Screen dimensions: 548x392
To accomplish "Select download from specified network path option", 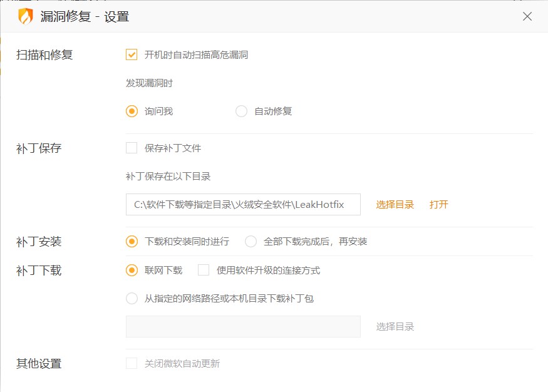I will click(x=132, y=299).
